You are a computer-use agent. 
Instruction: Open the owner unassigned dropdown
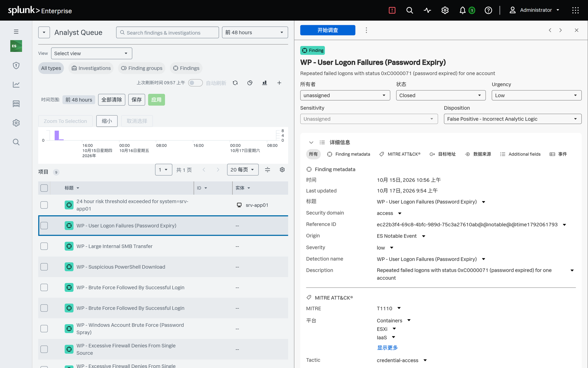tap(345, 95)
